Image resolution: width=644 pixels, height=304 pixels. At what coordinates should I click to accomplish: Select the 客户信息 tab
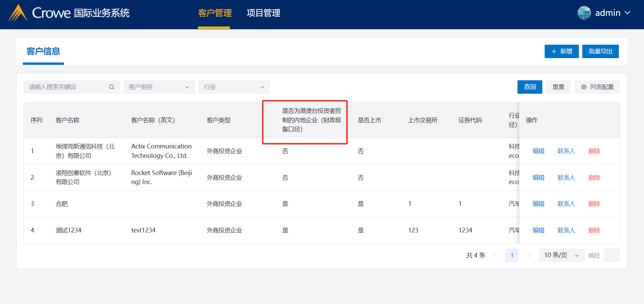pos(43,51)
